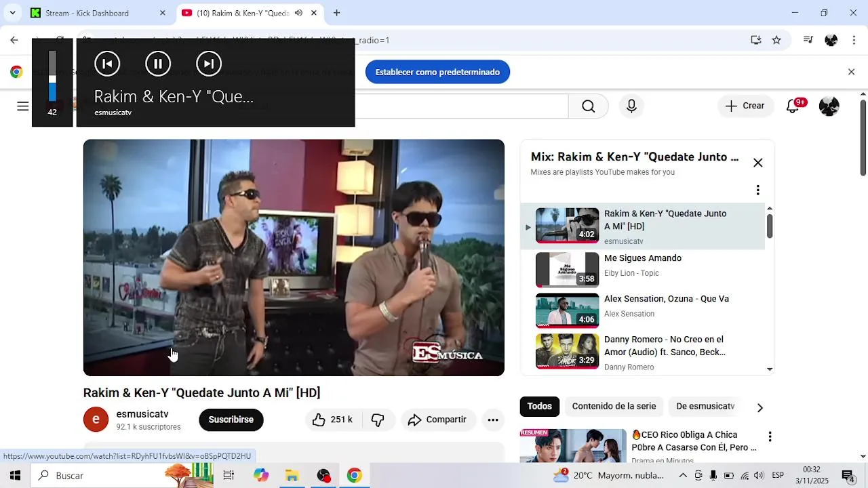Open YouTube account avatar menu

[829, 106]
